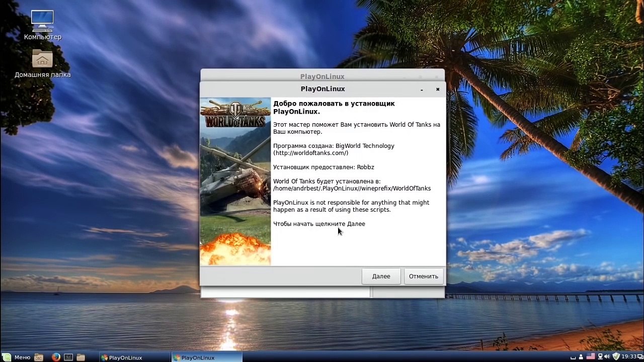644x362 pixels.
Task: Minimize the PlayOnLinux installer window
Action: 422,89
